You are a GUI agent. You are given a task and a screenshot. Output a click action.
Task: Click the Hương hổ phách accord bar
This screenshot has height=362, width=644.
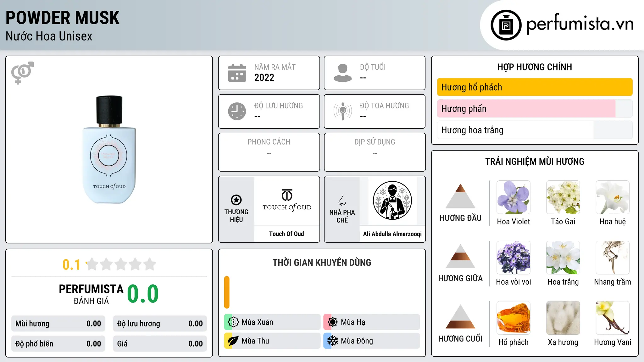point(535,87)
